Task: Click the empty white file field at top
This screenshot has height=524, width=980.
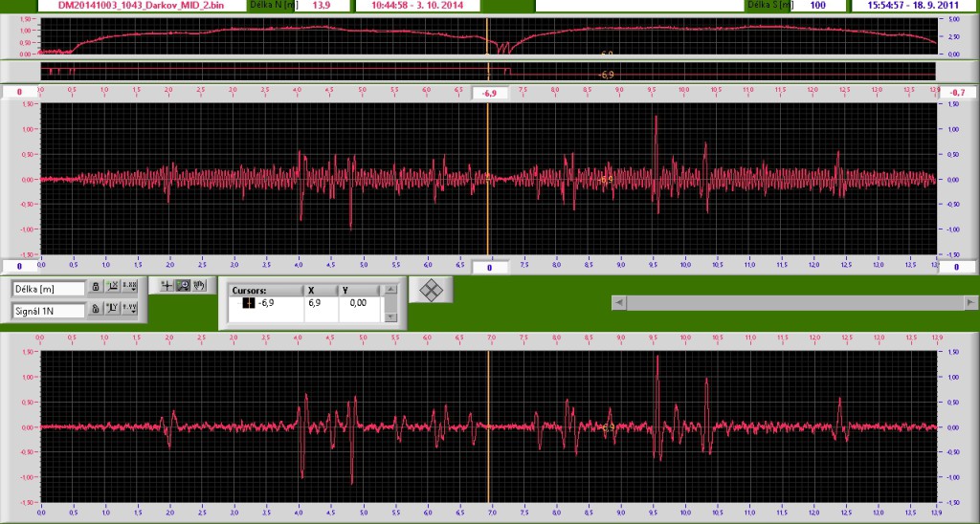Action: [x=642, y=5]
